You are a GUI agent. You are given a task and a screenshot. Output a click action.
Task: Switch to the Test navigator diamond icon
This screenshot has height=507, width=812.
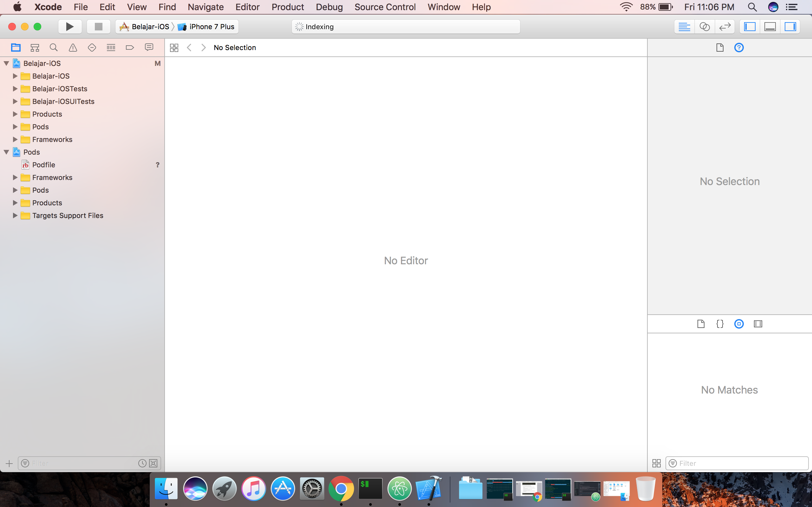[92, 48]
